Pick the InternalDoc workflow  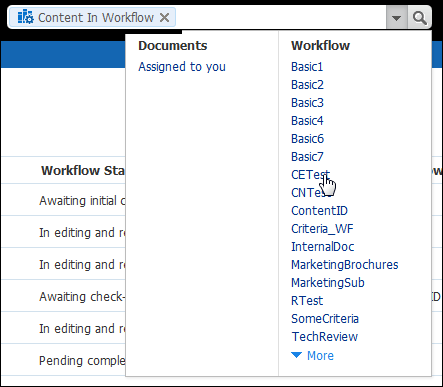click(x=323, y=247)
